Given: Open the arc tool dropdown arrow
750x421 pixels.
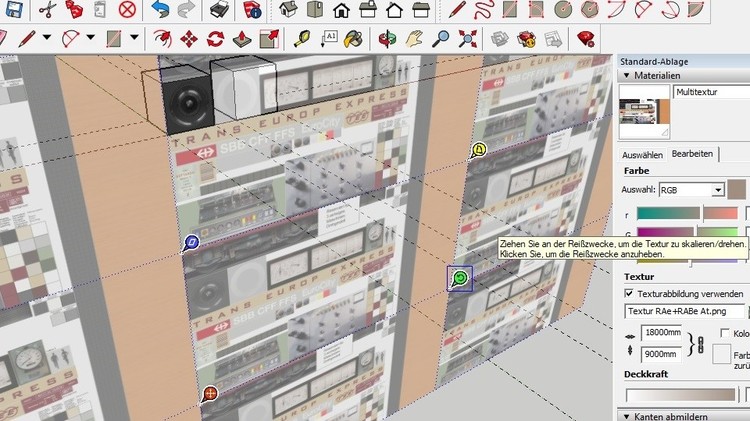Looking at the screenshot, I should [90, 37].
